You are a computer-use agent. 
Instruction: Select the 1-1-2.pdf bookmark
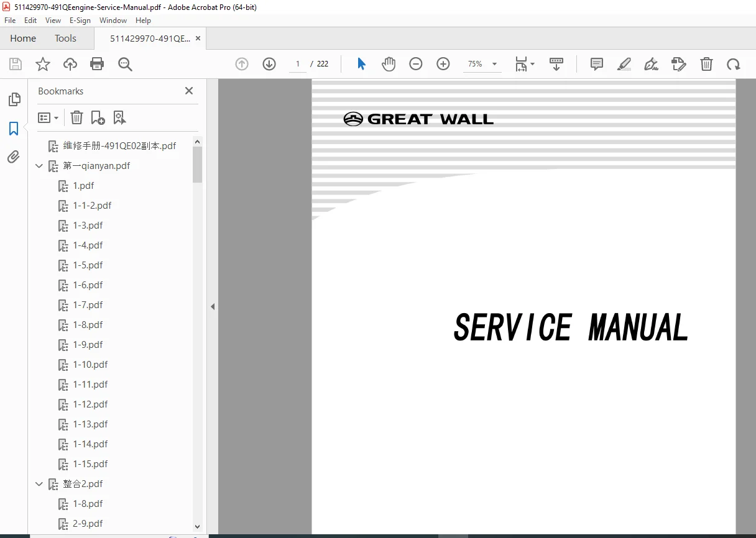point(92,206)
